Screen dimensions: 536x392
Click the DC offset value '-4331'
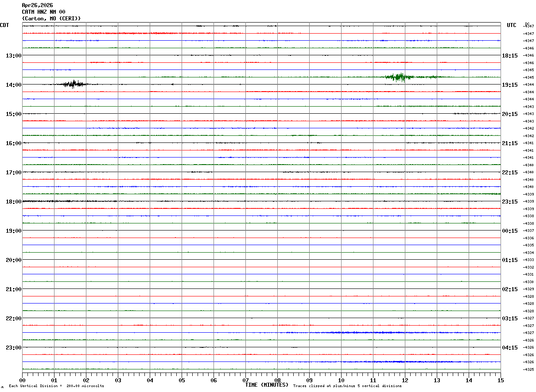[x=528, y=274]
